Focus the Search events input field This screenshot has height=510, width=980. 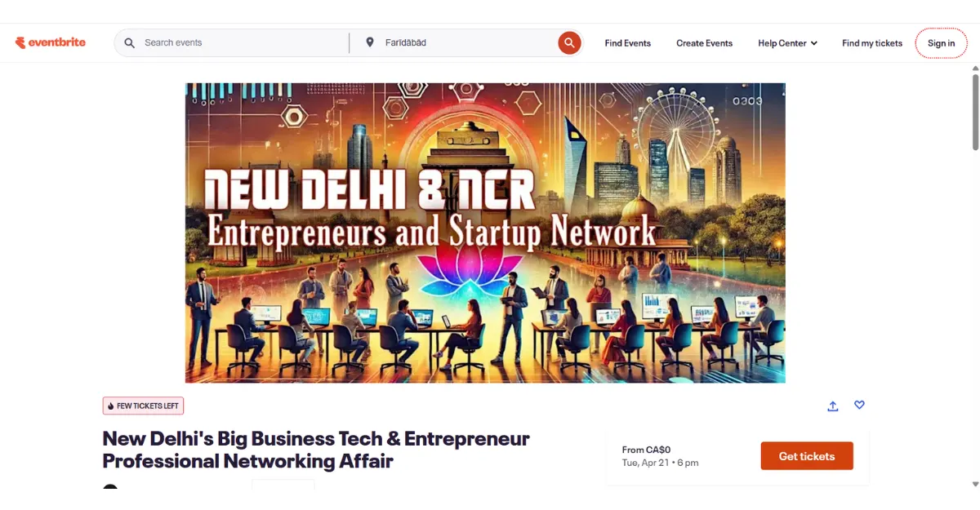242,42
